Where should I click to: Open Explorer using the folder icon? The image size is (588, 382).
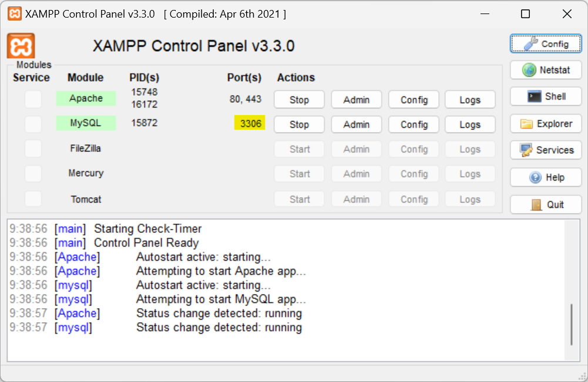tap(546, 124)
